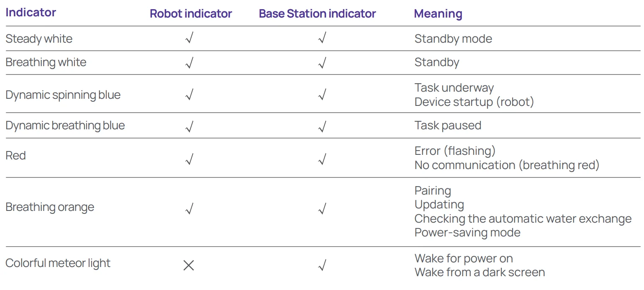644x290 pixels.
Task: Click the Power-saving mode text
Action: [x=467, y=233]
